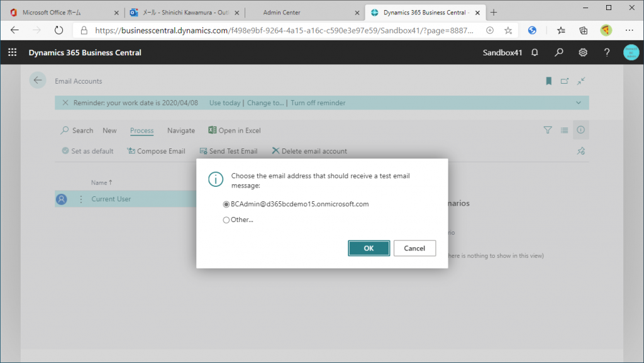The width and height of the screenshot is (644, 363).
Task: Confirm the test email with OK
Action: click(x=369, y=248)
